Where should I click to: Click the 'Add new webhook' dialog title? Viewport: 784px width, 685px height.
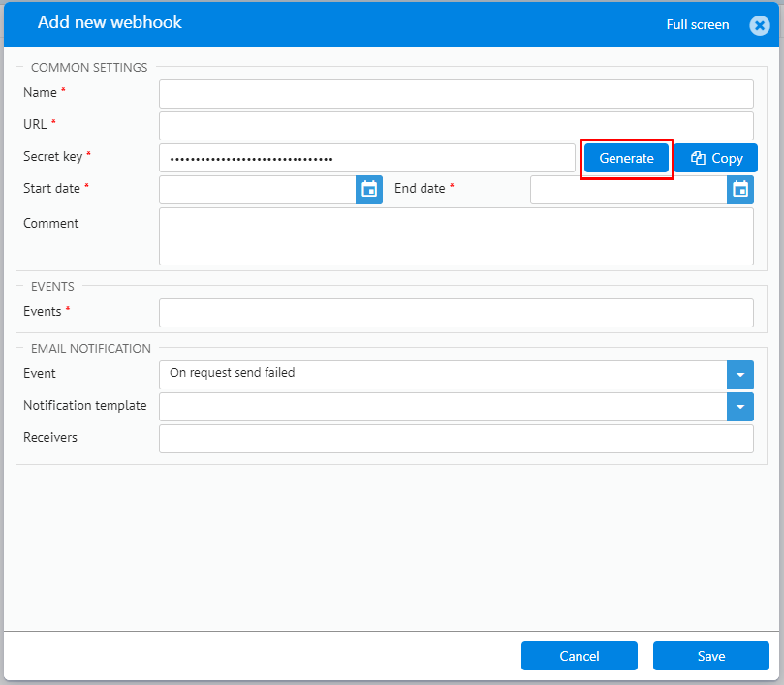point(110,22)
